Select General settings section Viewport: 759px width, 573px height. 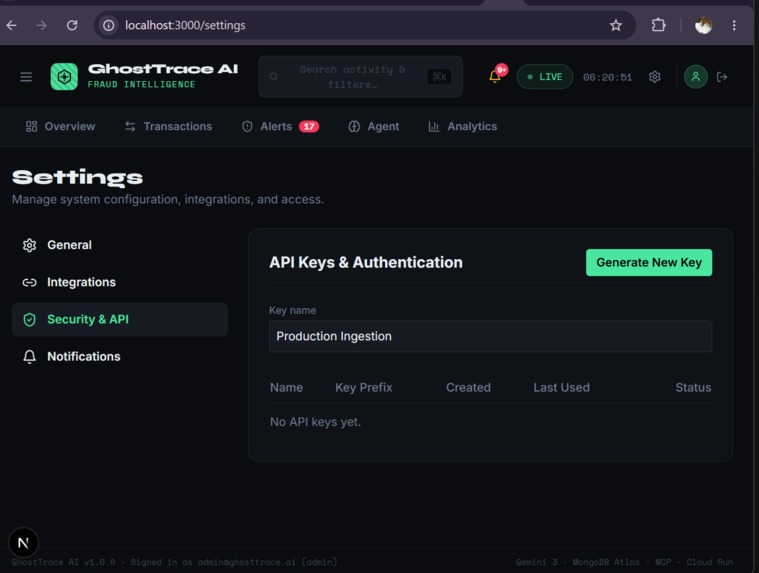120,245
